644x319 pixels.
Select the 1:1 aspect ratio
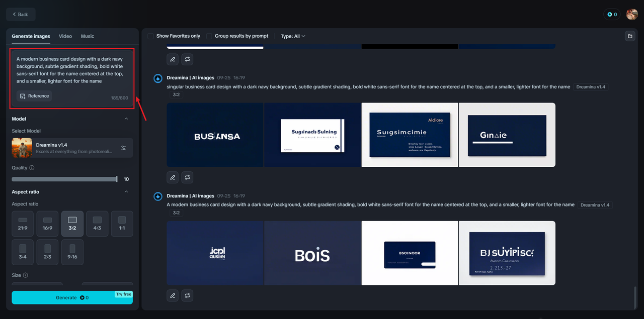[122, 224]
